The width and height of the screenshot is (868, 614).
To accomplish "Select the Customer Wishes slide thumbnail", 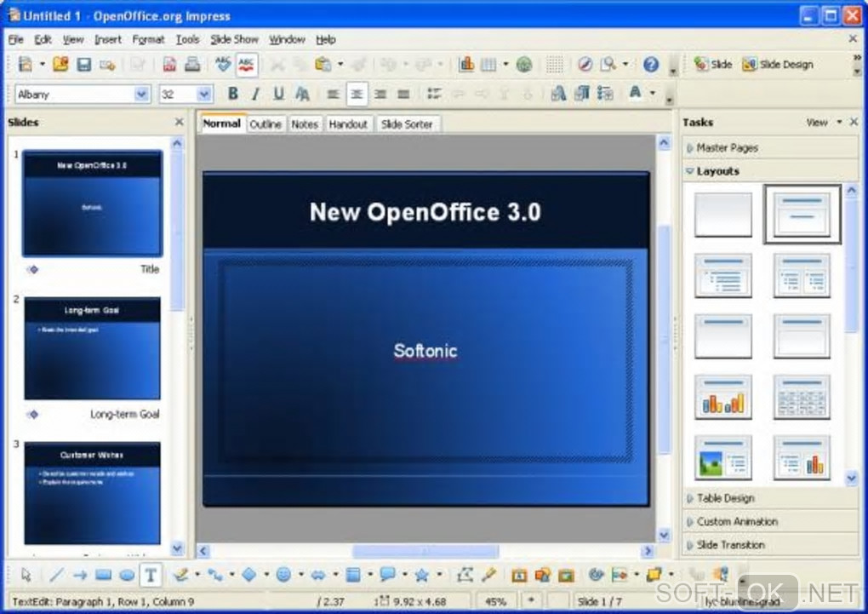I will pyautogui.click(x=92, y=492).
